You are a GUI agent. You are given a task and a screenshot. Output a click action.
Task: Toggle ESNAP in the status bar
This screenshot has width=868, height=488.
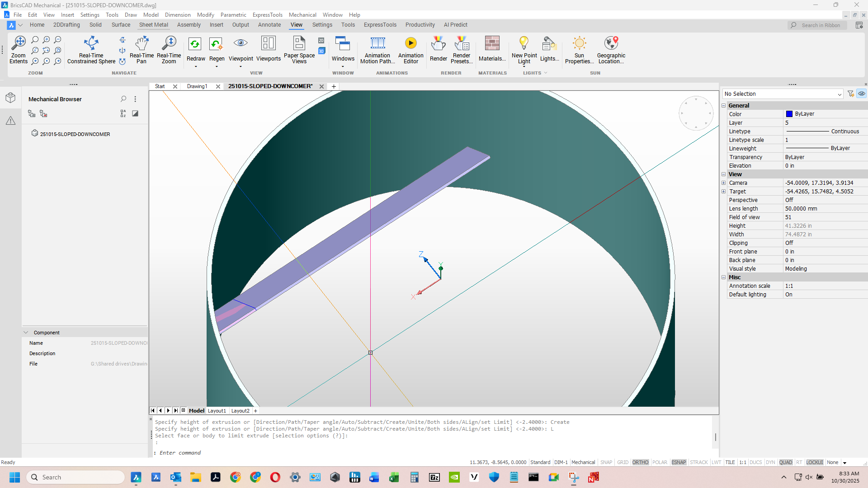[679, 462]
